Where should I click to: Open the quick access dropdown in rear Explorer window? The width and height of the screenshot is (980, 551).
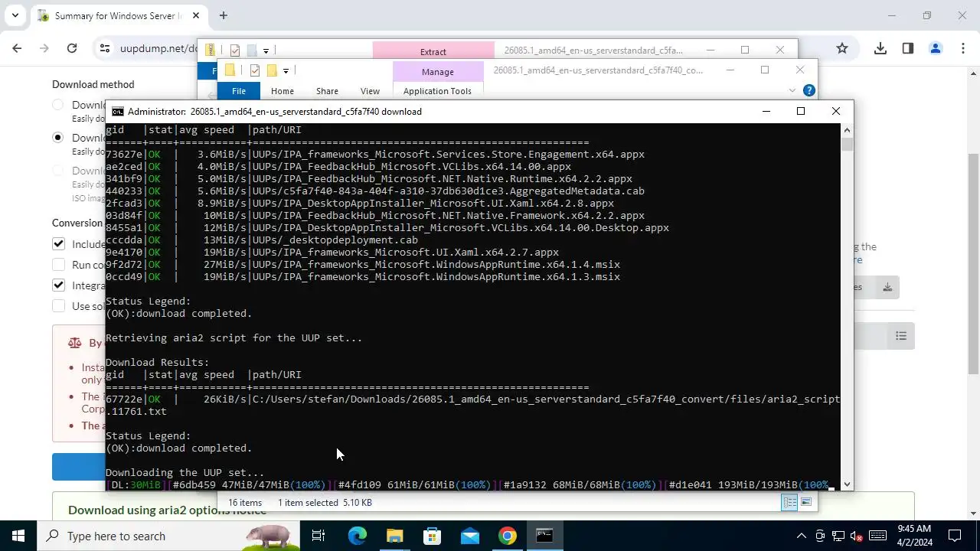[x=266, y=51]
